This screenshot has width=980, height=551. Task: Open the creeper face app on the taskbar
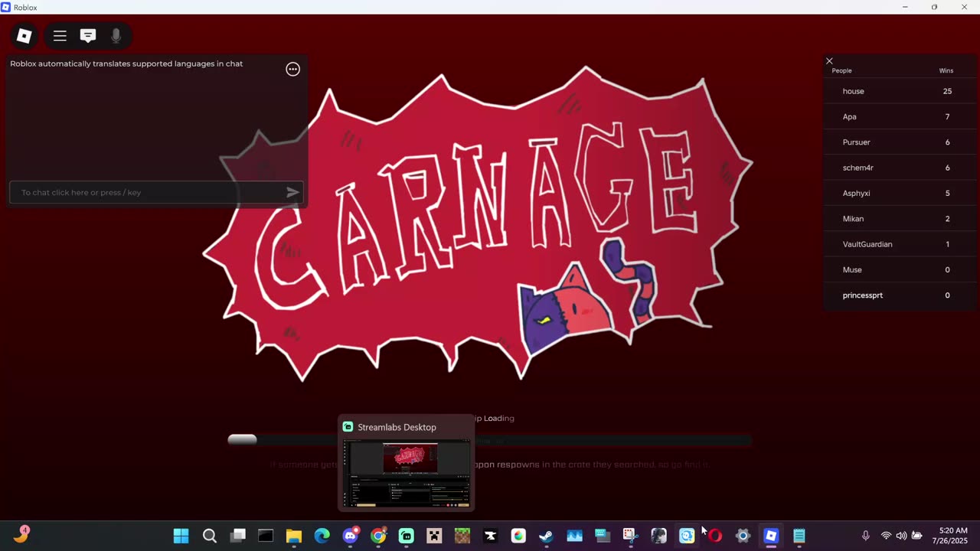click(434, 536)
